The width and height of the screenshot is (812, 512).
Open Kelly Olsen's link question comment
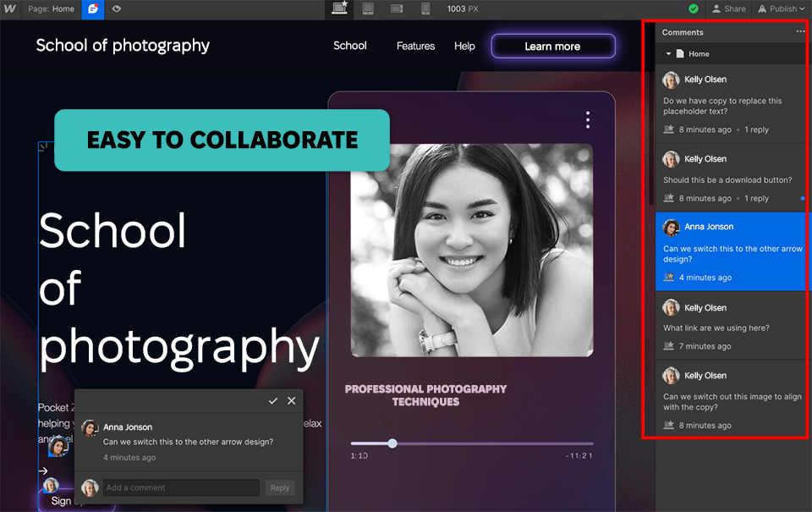point(730,326)
